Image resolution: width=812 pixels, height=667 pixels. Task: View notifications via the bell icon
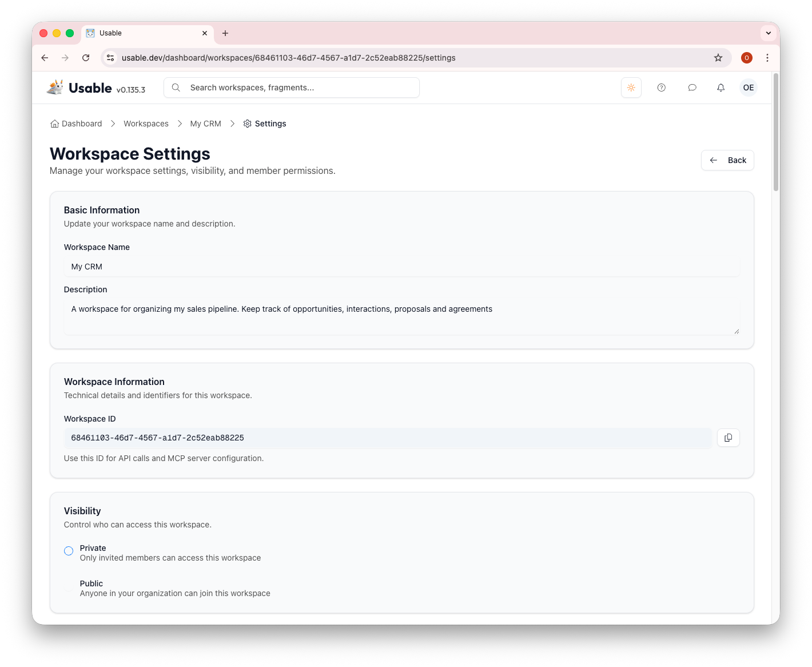click(x=721, y=88)
